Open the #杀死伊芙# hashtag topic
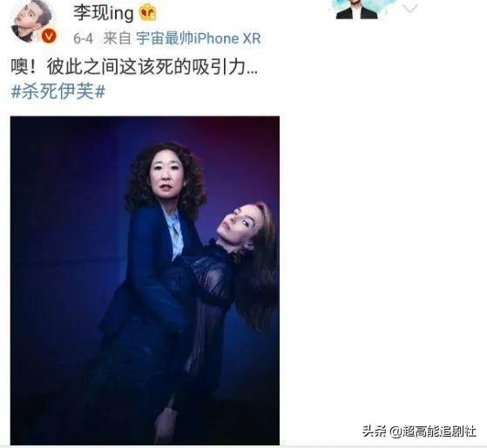The width and height of the screenshot is (487, 448). 58,92
